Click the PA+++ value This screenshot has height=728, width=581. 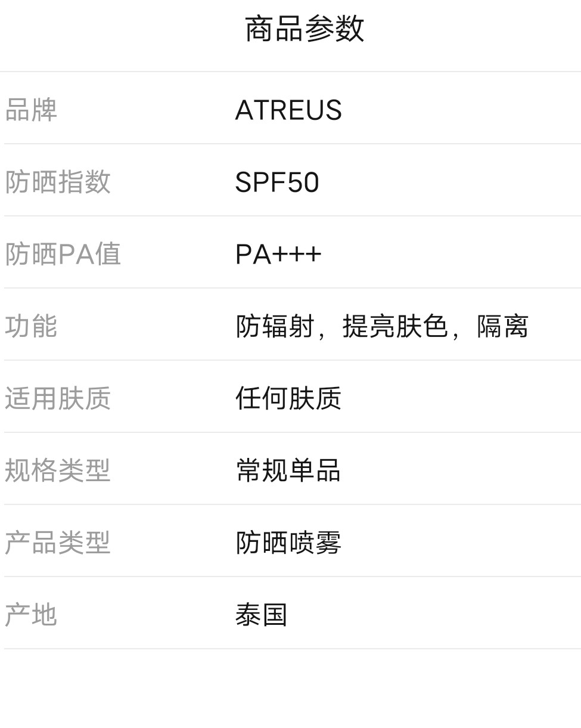278,255
